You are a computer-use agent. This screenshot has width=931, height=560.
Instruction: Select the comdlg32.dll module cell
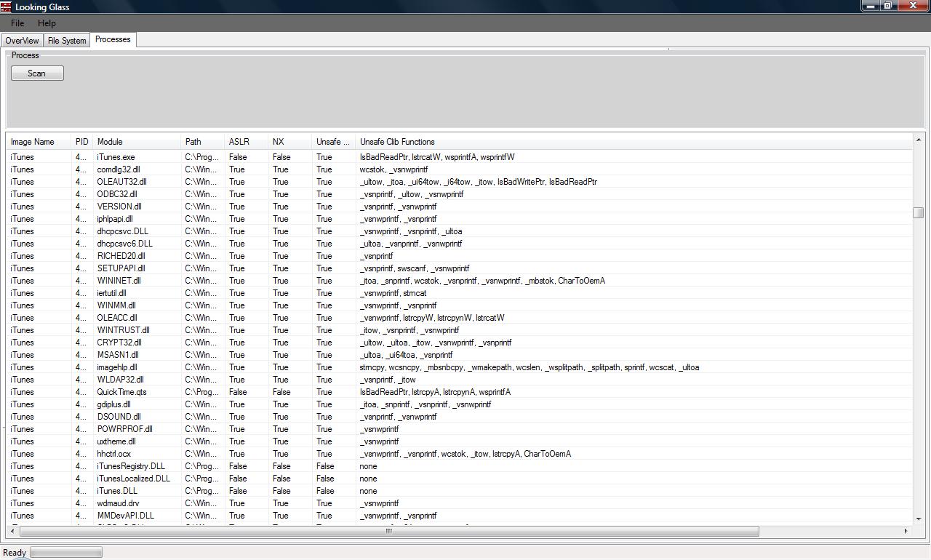tap(137, 169)
